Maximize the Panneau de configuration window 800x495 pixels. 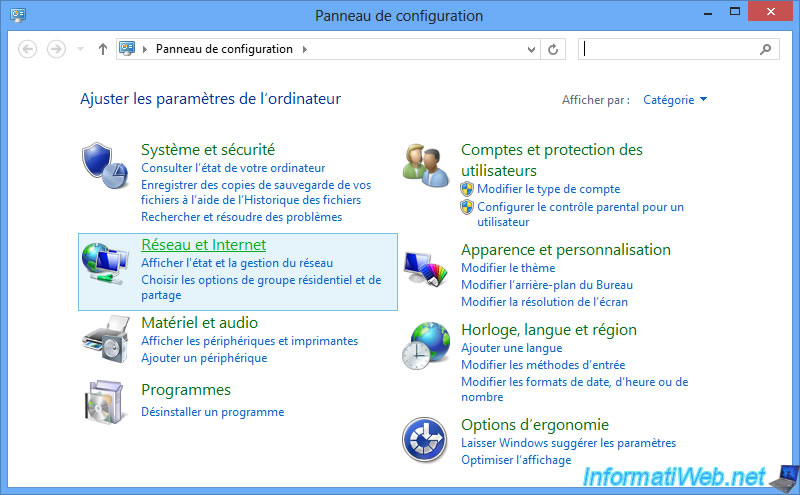(x=735, y=12)
